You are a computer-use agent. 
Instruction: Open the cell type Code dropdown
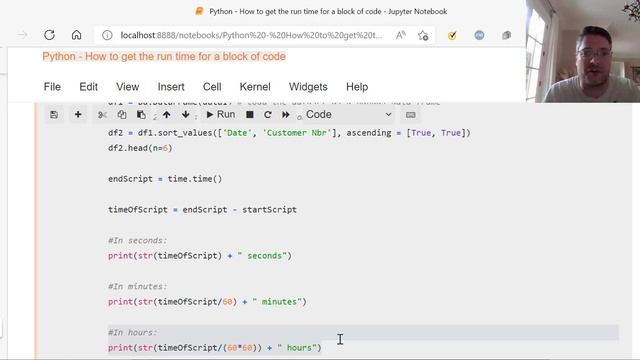click(348, 115)
